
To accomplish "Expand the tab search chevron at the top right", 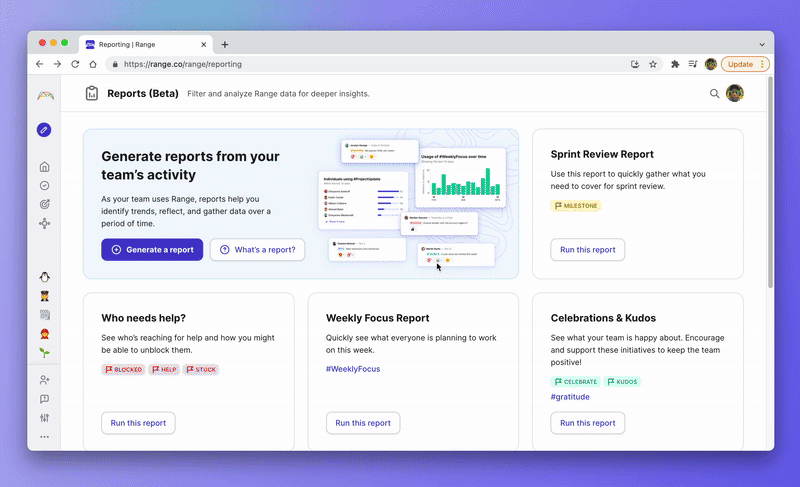I will click(x=762, y=44).
